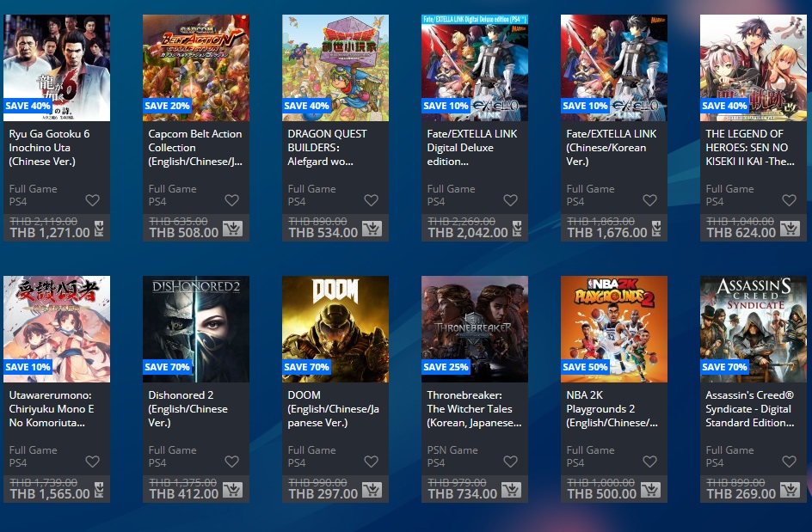Open DOOM (English/Chinese/Japanese Ver.) title link

pos(333,409)
